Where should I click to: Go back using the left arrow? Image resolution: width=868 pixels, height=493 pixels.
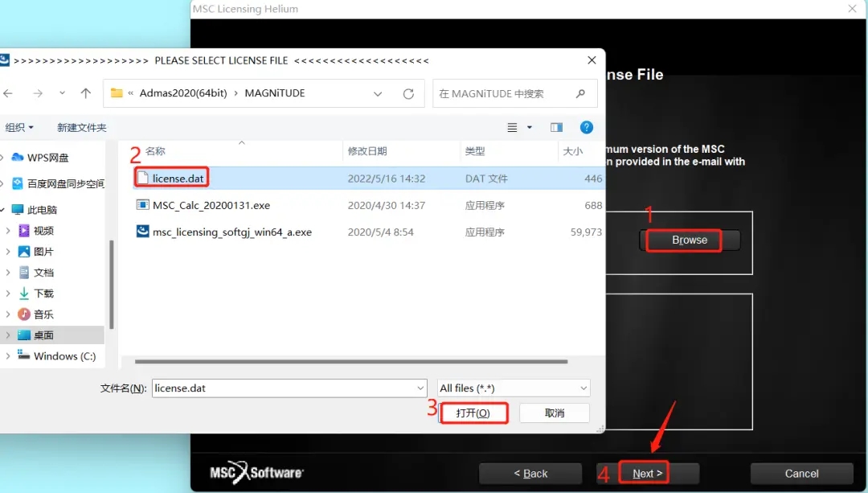point(8,93)
